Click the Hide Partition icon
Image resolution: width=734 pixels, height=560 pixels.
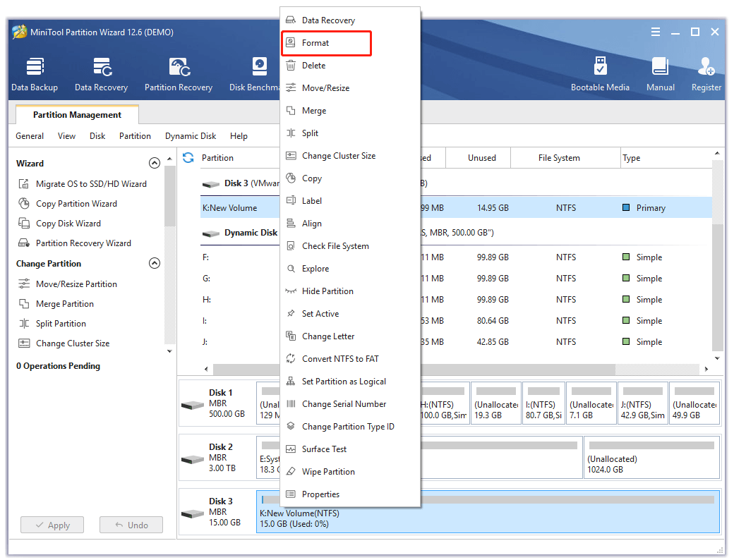coord(291,291)
